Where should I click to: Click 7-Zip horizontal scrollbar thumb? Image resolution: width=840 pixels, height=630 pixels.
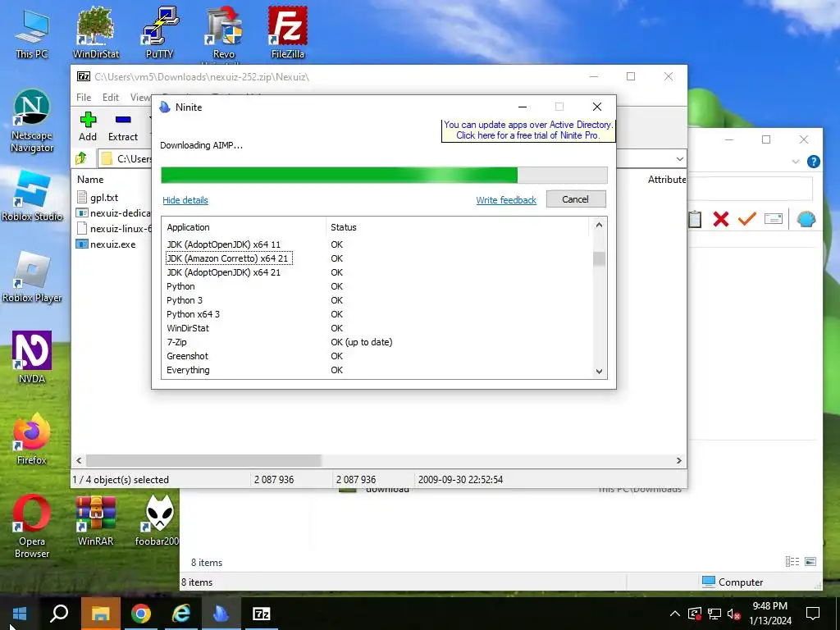coord(203,460)
